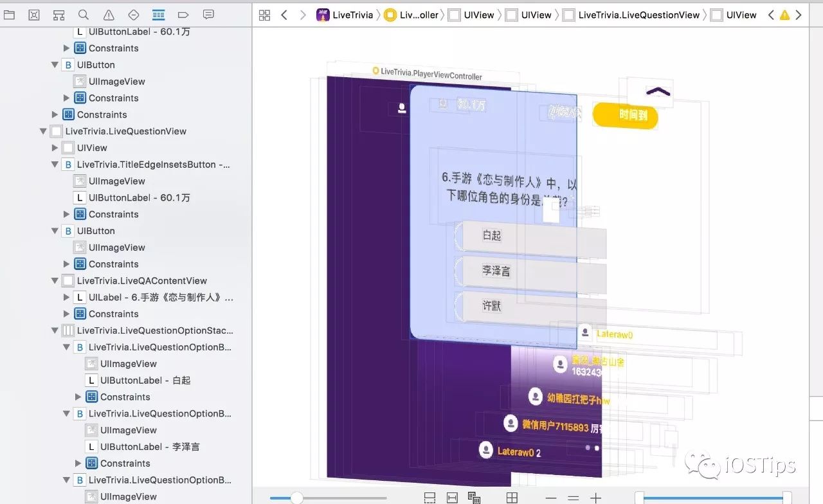The image size is (823, 504).
Task: Open the Breakpoint navigator icon
Action: point(183,15)
